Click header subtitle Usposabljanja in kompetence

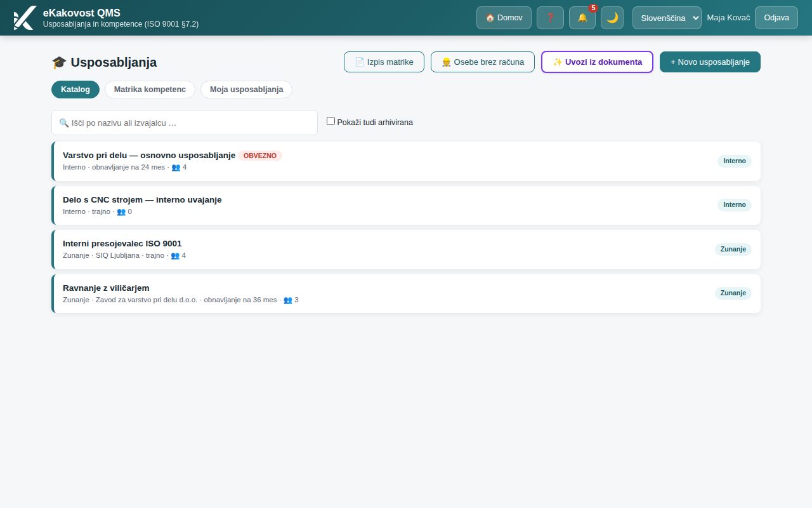[x=121, y=24]
